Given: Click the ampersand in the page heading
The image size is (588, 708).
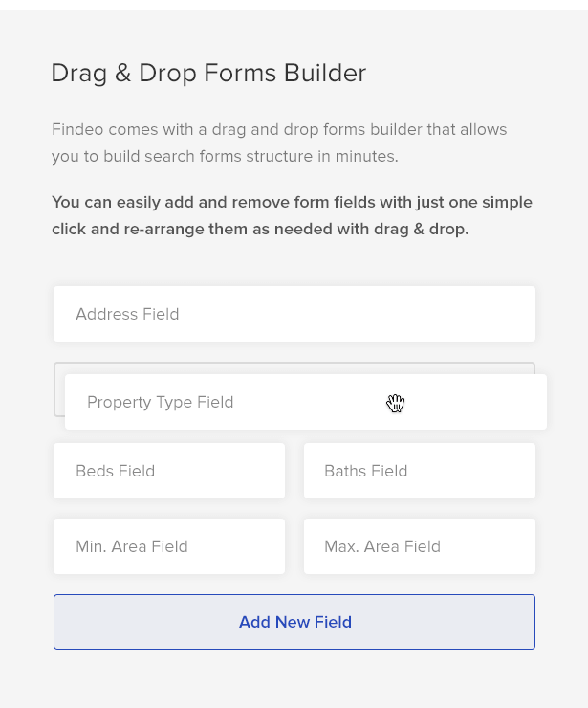Looking at the screenshot, I should [x=122, y=73].
